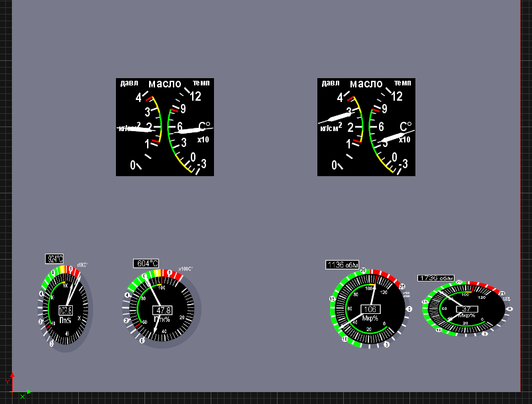Select the 47.8 digital readout box
The width and height of the screenshot is (532, 404).
click(x=162, y=310)
